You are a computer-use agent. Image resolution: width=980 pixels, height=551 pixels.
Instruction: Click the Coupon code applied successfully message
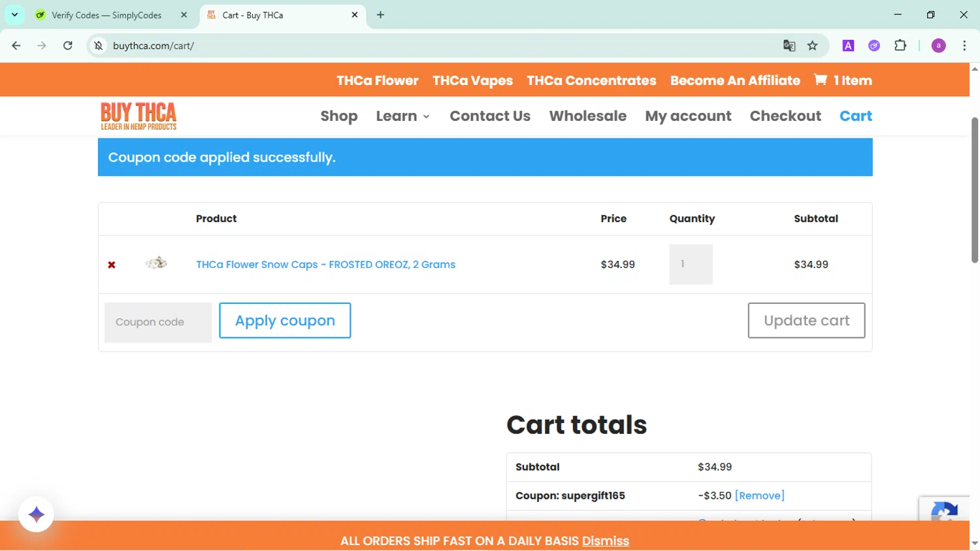tap(222, 158)
